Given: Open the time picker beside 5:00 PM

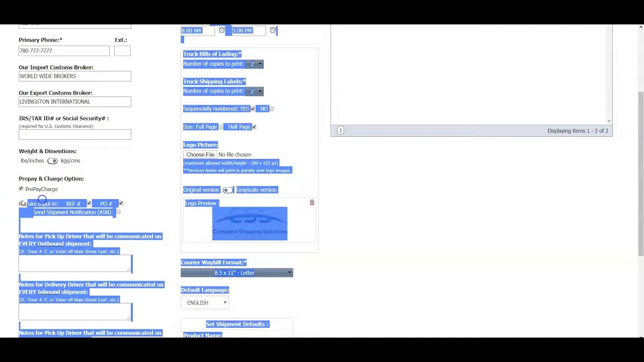Looking at the screenshot, I should (x=273, y=31).
